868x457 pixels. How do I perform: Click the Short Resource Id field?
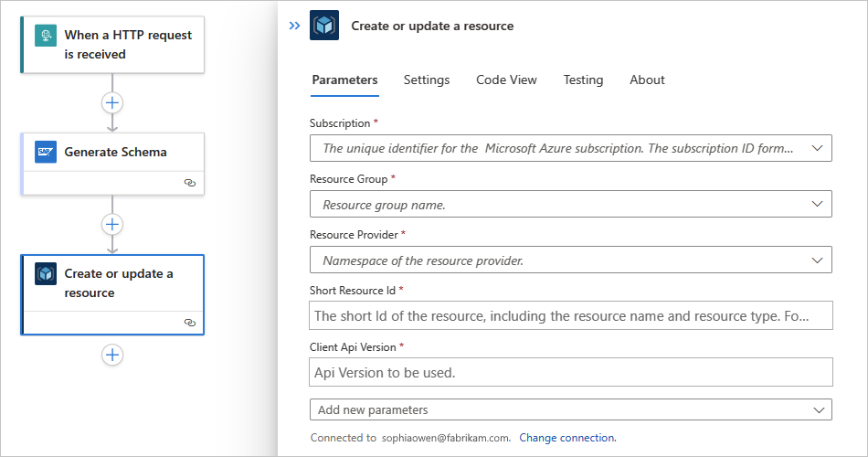571,316
